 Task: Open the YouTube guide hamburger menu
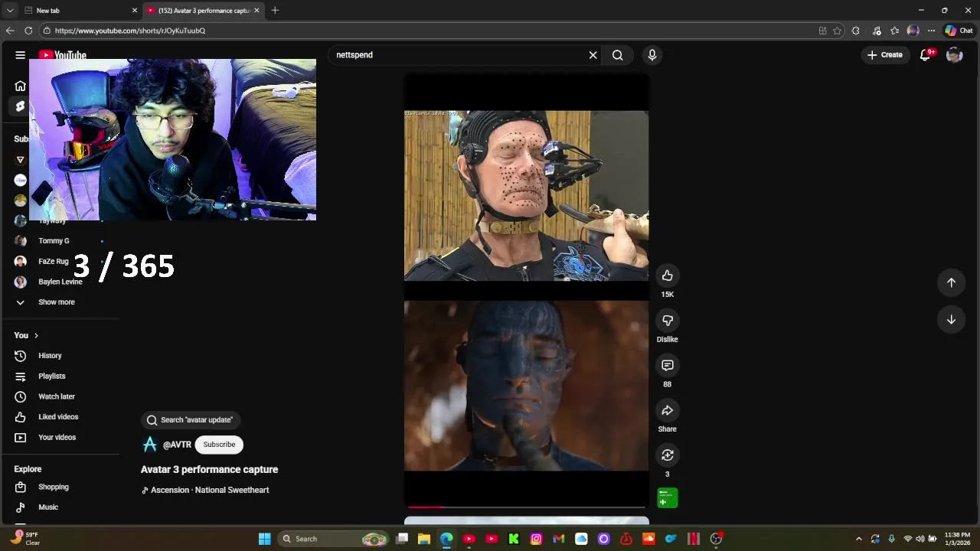(x=20, y=55)
